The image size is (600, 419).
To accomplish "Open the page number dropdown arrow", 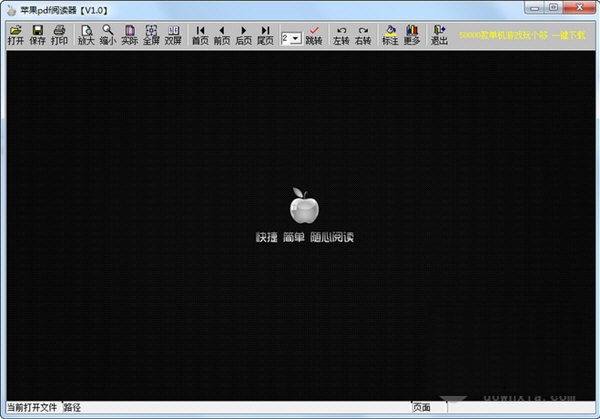I will (x=296, y=38).
